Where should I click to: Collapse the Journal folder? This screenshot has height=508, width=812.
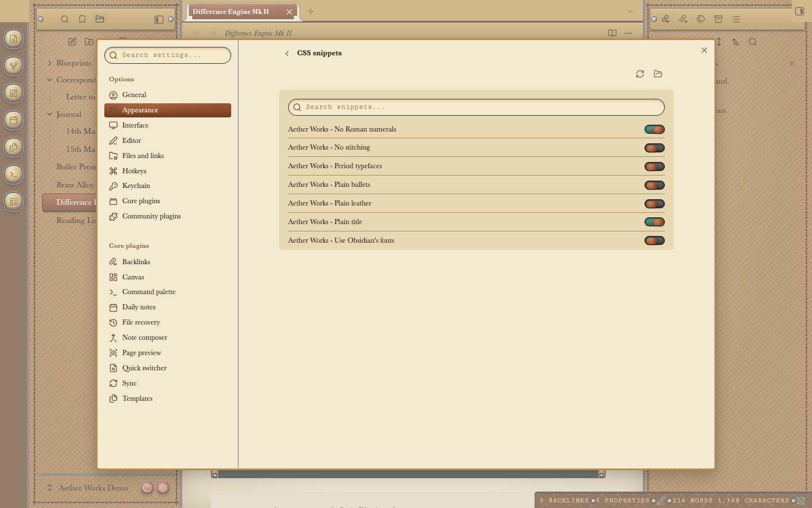(50, 115)
